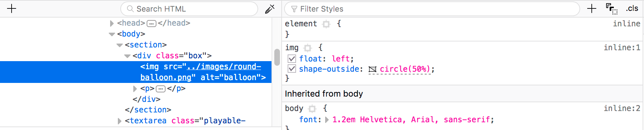Viewport: 644px width, 130px height.
Task: Click the selector highlighter icon next to body
Action: (312, 109)
